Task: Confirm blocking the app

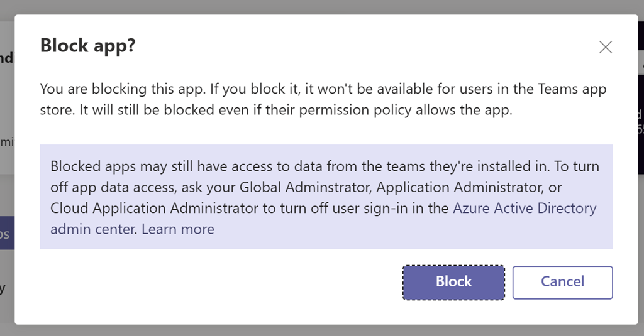Action: pyautogui.click(x=453, y=282)
